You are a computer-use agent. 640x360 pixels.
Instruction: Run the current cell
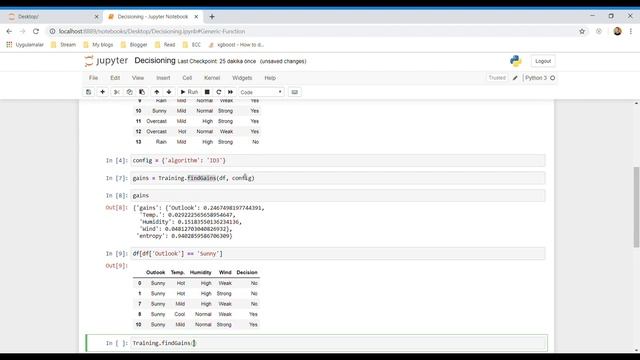click(189, 92)
